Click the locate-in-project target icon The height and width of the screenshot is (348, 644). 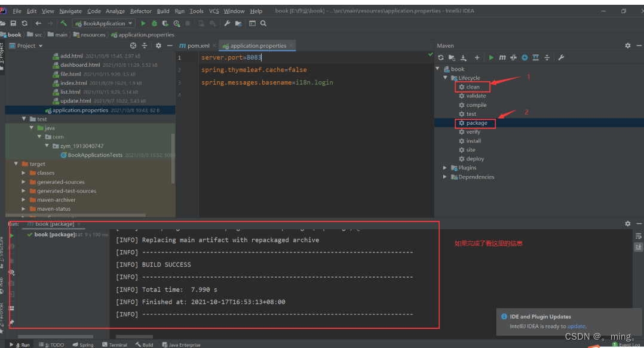click(133, 45)
